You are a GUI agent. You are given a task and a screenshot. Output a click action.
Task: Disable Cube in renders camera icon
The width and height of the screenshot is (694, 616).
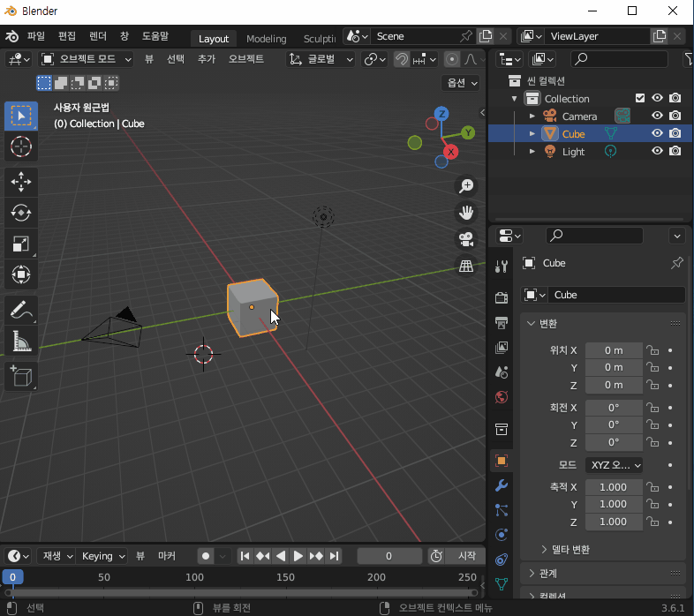675,133
